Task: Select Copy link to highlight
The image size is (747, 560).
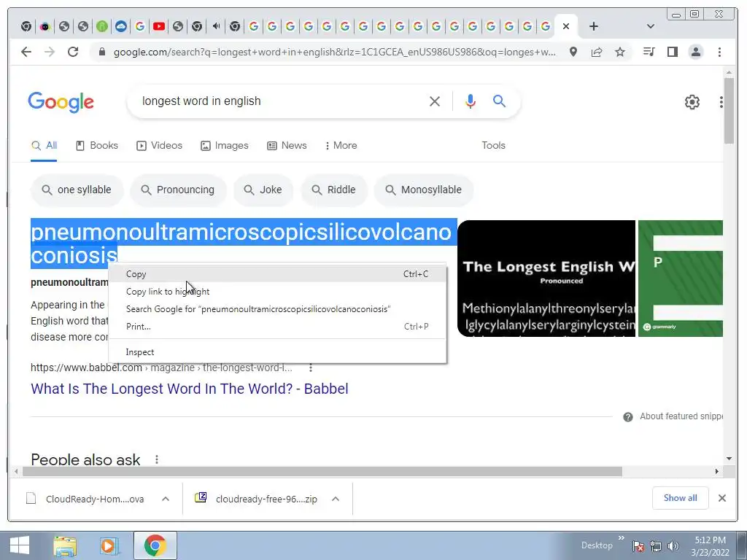Action: point(277,292)
